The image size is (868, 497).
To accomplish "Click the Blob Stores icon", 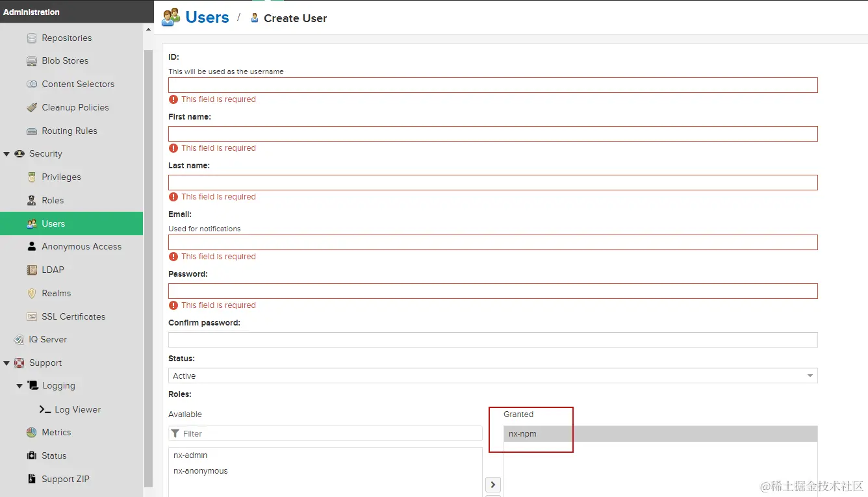I will (31, 61).
